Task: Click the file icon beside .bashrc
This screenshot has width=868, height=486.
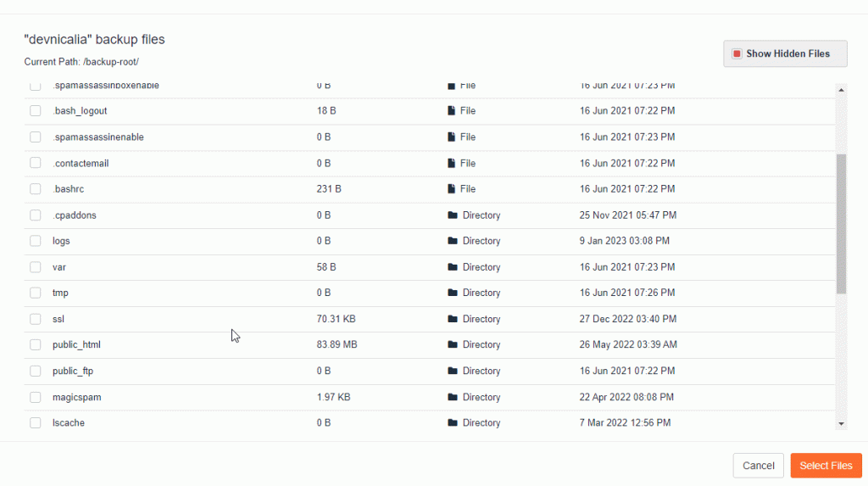Action: [452, 189]
